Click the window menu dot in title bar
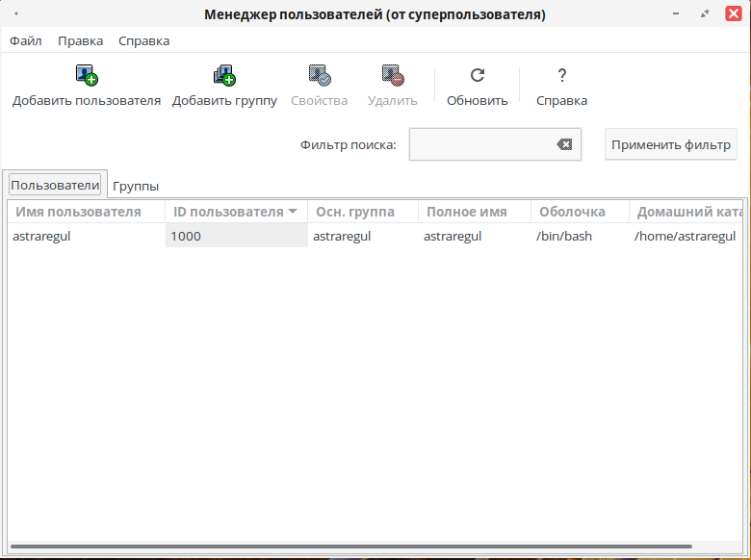Image resolution: width=751 pixels, height=560 pixels. click(16, 14)
